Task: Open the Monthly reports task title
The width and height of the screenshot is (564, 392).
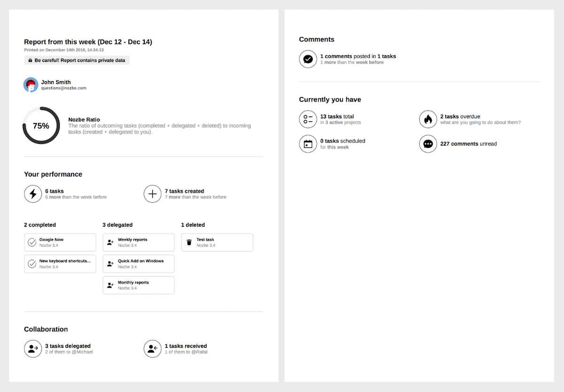Action: [133, 283]
